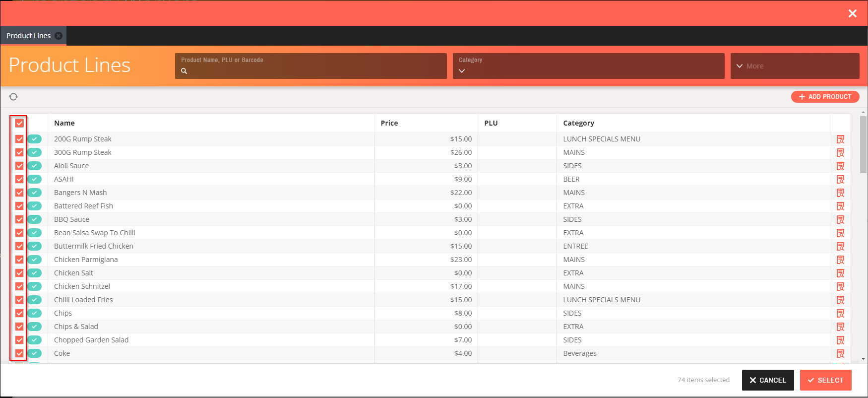Open details icon for 300G Rump Steak
The height and width of the screenshot is (398, 868).
840,152
